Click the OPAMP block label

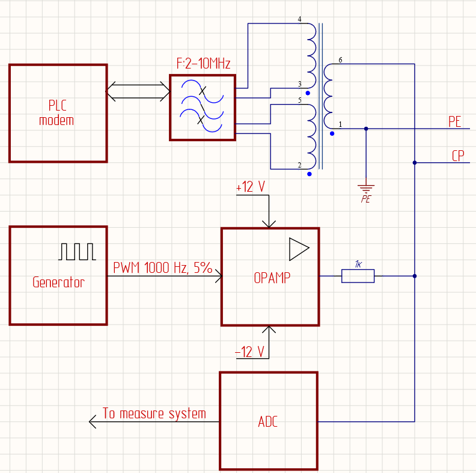[x=270, y=278]
